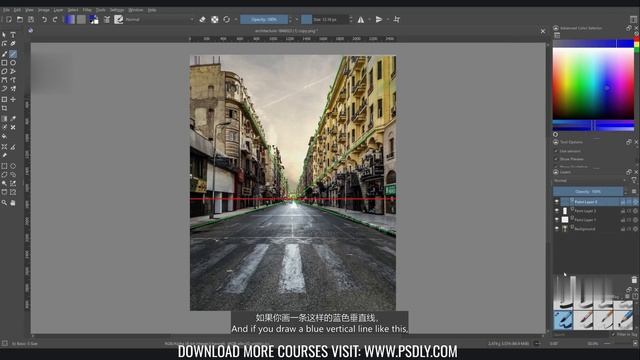640x360 pixels.
Task: Toggle eraser mode in toolbar
Action: (202, 19)
